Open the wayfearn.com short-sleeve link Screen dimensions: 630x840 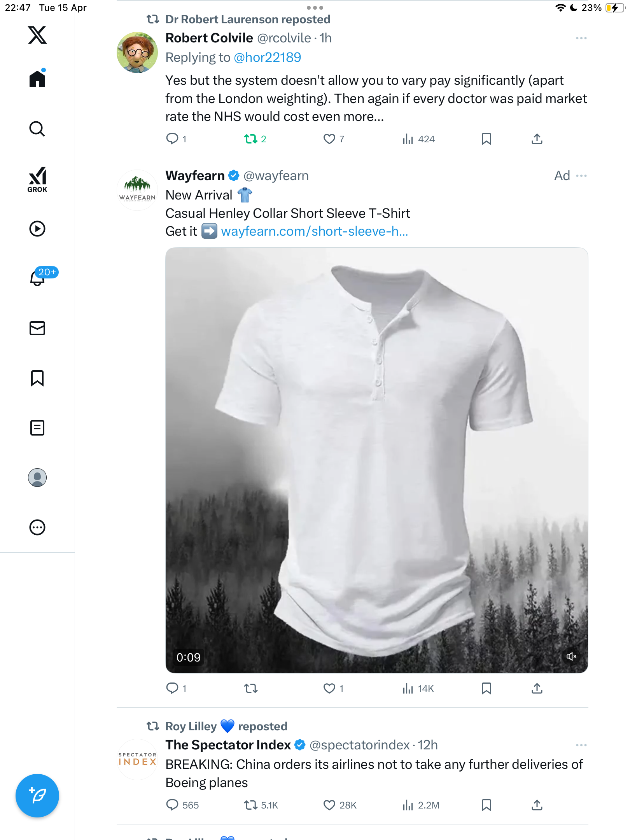[315, 231]
